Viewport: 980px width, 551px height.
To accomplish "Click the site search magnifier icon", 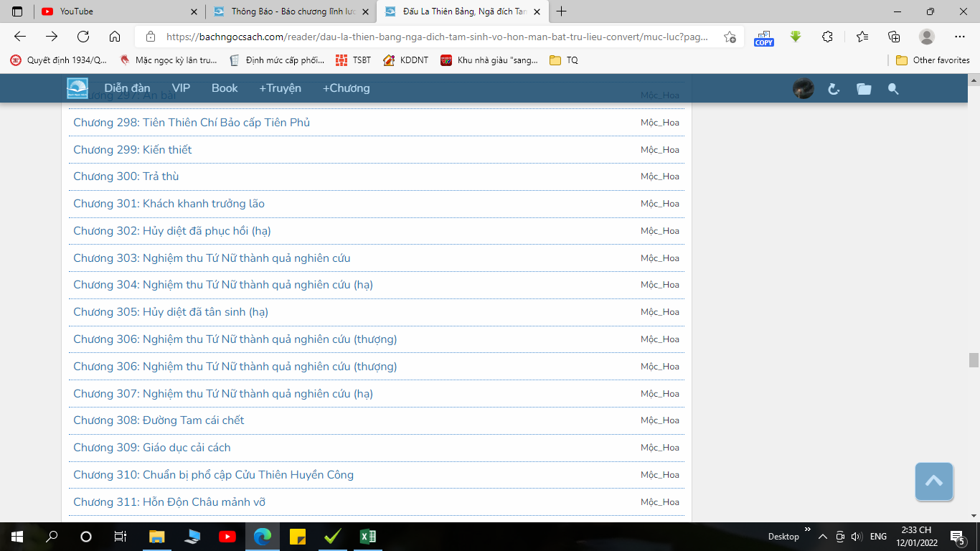I will coord(893,89).
